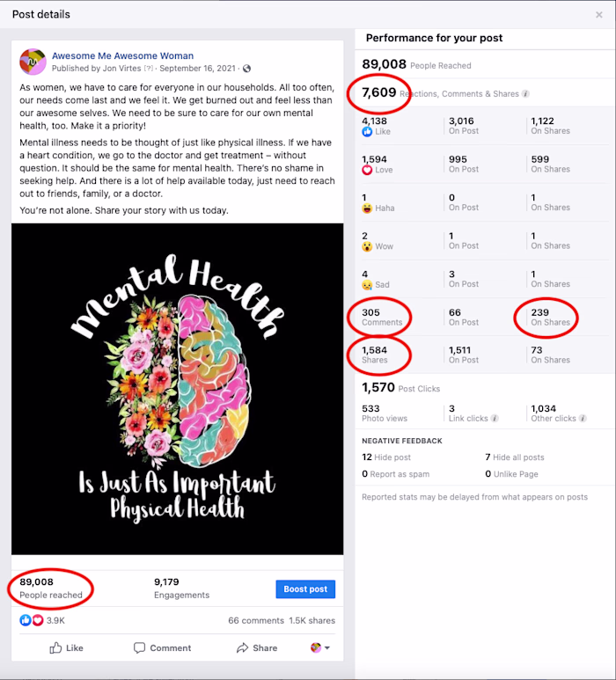Click the Awesome Me Awesome Woman profile picture
This screenshot has width=616, height=680.
tap(33, 62)
